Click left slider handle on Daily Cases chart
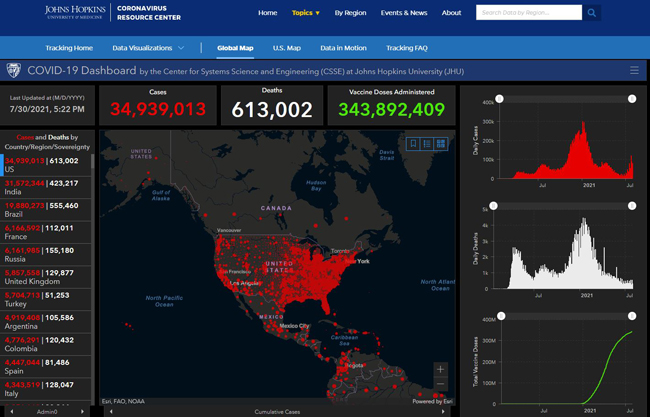The width and height of the screenshot is (650, 417). 500,99
